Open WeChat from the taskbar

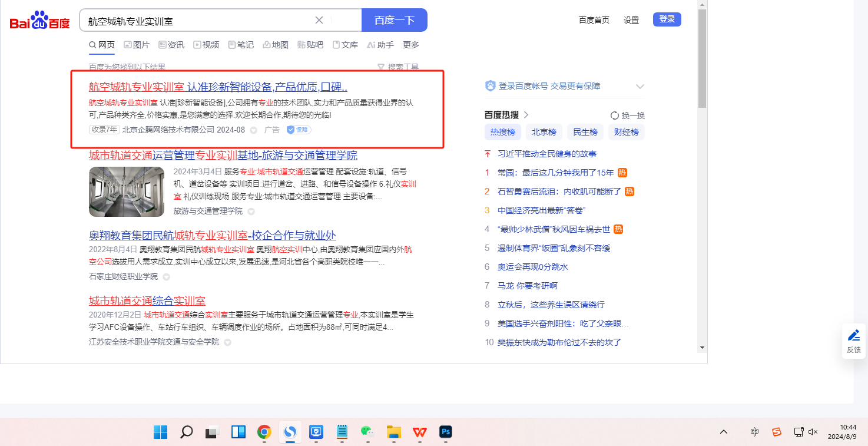367,432
